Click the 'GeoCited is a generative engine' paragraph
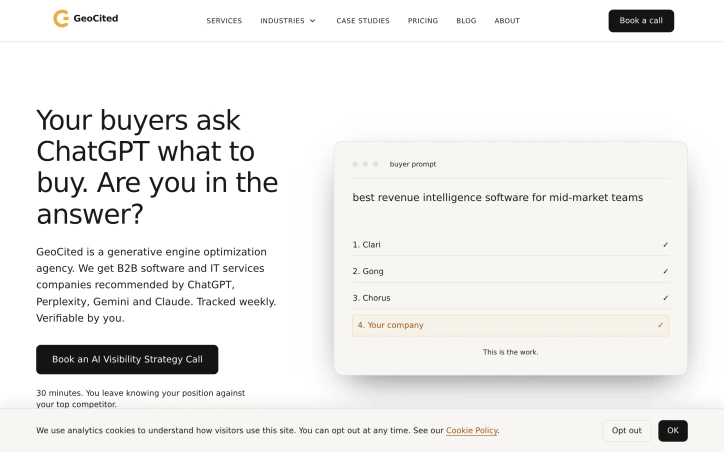 [156, 285]
